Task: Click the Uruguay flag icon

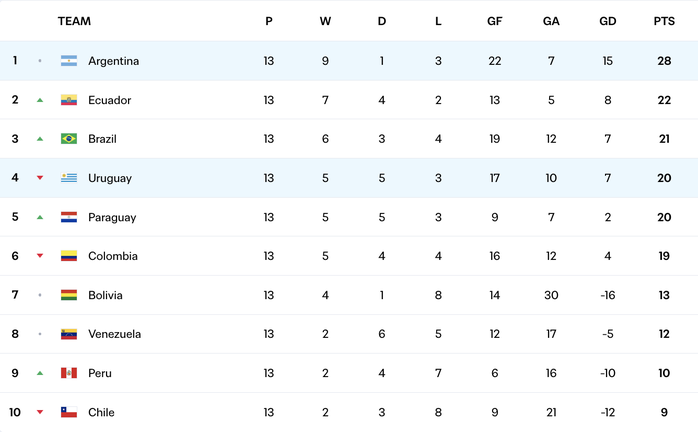Action: [x=69, y=178]
